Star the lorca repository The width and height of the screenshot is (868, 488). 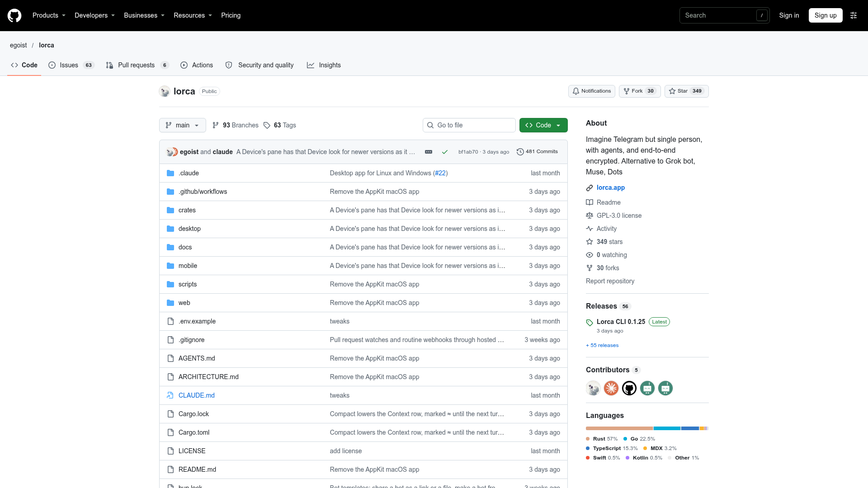point(687,91)
